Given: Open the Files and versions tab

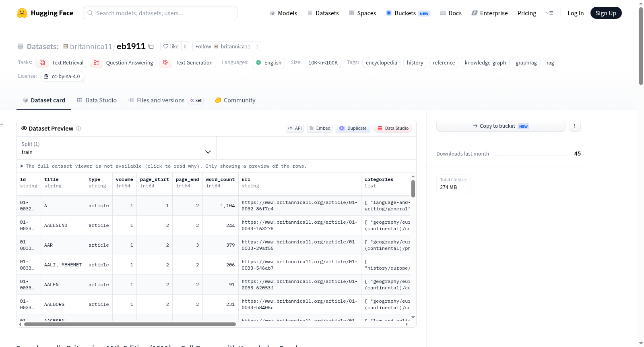Looking at the screenshot, I should (166, 100).
